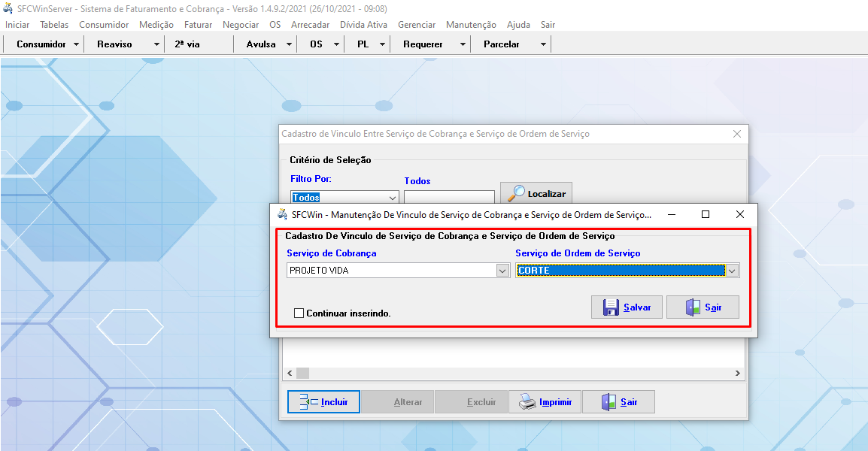Click the door icon on bottom Sair button

pos(609,402)
